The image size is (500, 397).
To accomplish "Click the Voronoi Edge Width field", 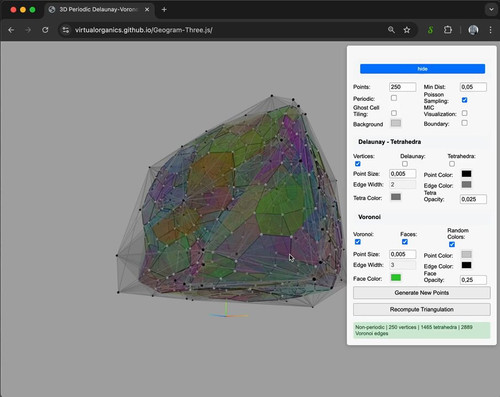I will [x=402, y=265].
